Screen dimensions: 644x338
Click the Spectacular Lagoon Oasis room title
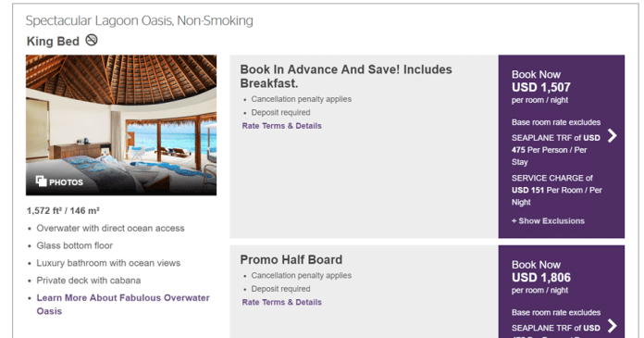pos(139,20)
